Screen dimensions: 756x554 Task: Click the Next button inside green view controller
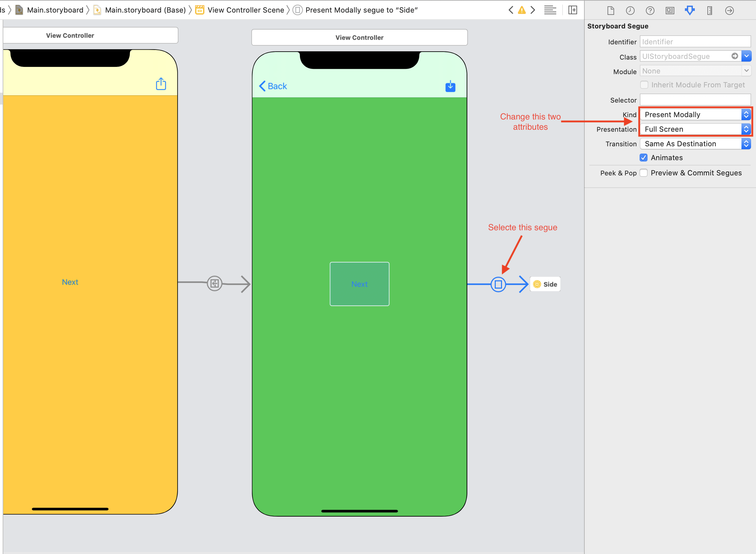tap(359, 284)
